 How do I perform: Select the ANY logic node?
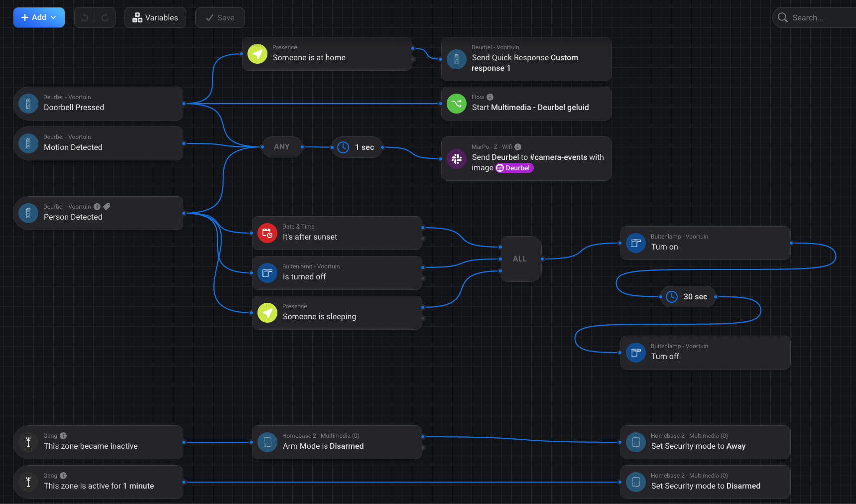click(282, 147)
